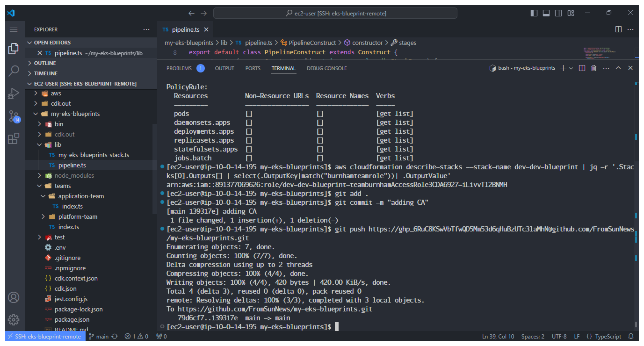Expand the OUTLINE section
The width and height of the screenshot is (644, 346).
click(45, 63)
